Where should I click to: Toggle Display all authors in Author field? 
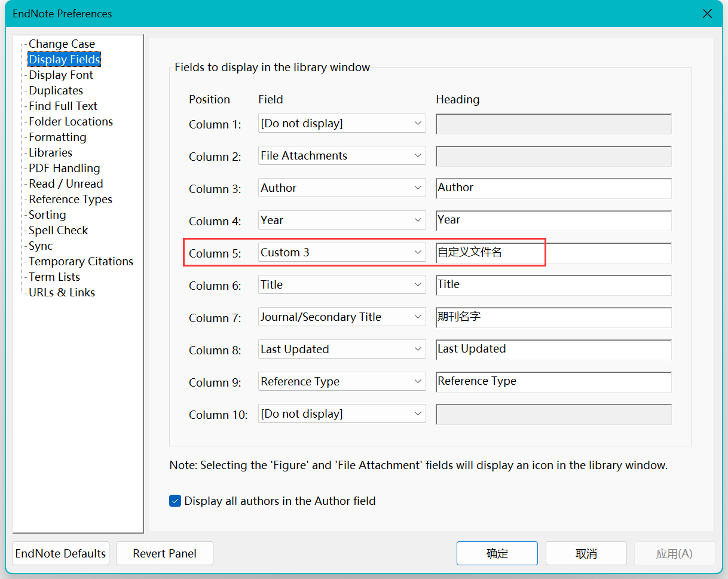(x=175, y=501)
